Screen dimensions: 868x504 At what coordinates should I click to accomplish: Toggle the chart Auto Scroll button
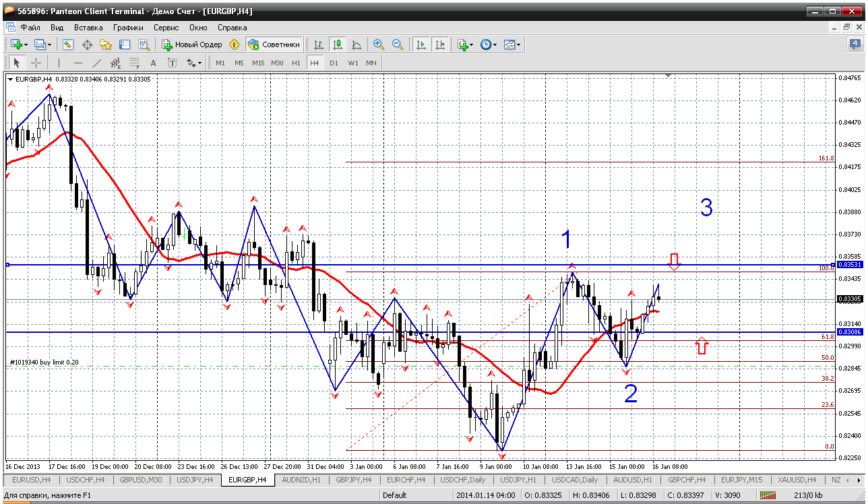click(421, 44)
